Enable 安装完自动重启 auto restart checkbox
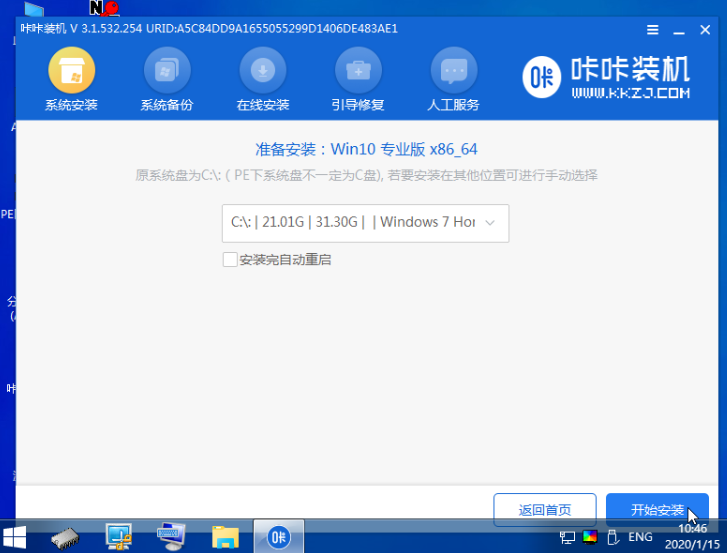 [x=230, y=260]
